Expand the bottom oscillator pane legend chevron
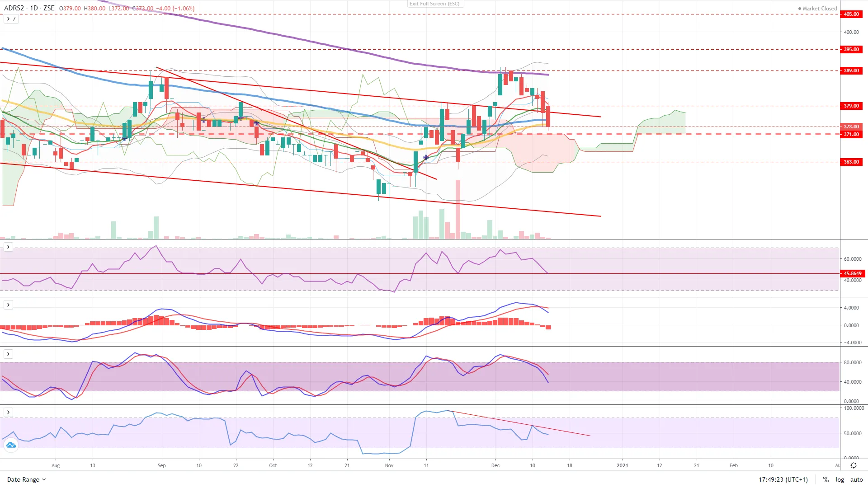This screenshot has width=868, height=488. tap(8, 413)
